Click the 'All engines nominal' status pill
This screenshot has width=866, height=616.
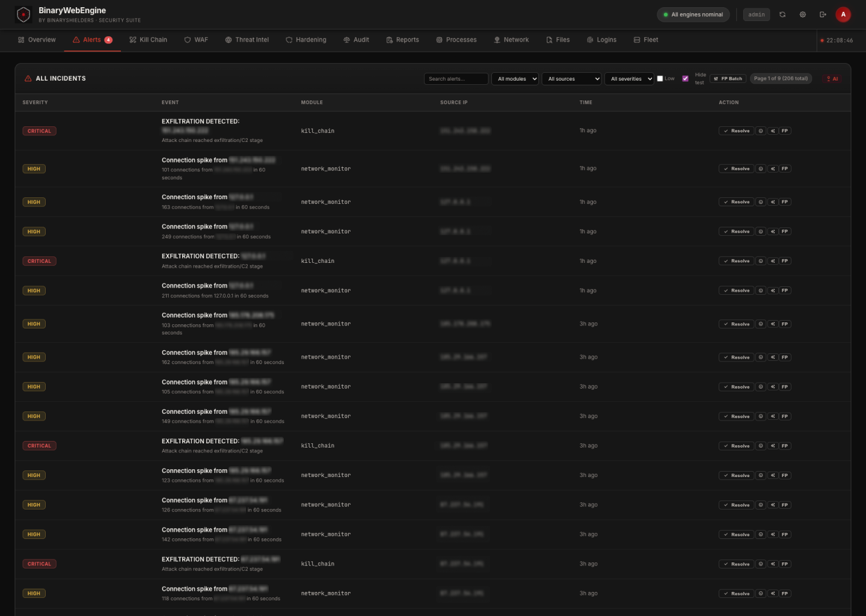693,14
